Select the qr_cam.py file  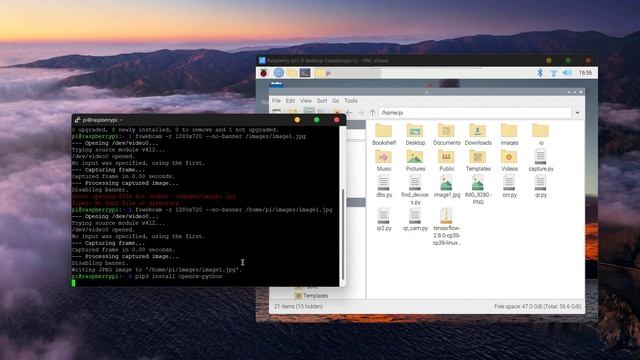point(415,220)
